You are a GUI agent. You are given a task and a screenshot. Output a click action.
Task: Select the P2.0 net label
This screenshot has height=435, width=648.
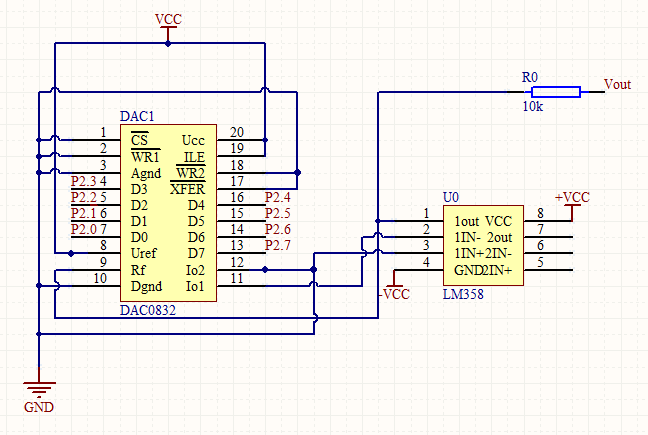pyautogui.click(x=83, y=229)
